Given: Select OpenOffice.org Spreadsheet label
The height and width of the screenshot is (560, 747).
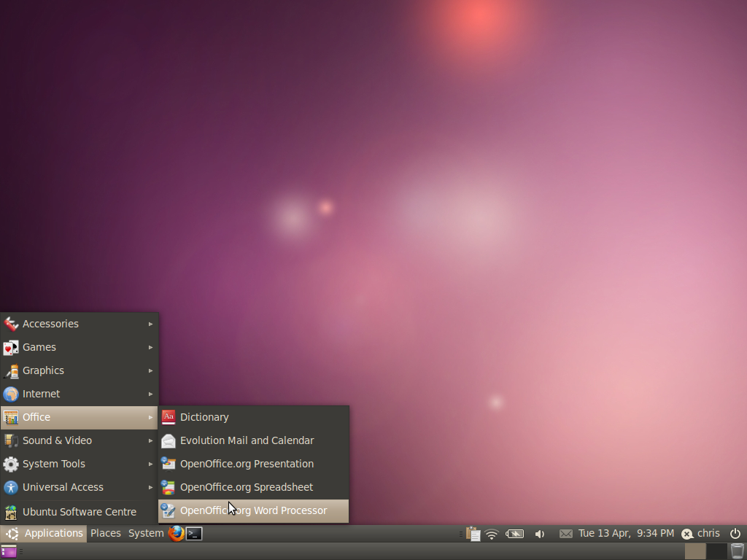Looking at the screenshot, I should (x=247, y=487).
